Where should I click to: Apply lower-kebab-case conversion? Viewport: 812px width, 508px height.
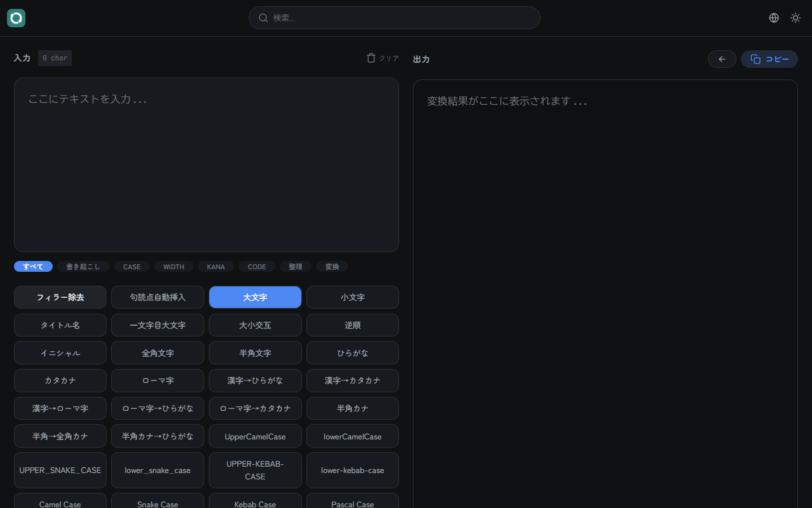point(353,471)
